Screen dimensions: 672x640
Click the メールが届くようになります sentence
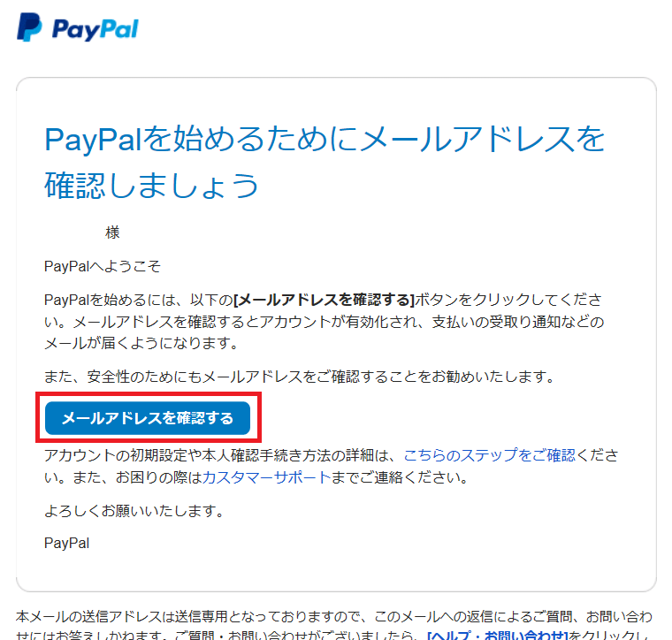[141, 343]
